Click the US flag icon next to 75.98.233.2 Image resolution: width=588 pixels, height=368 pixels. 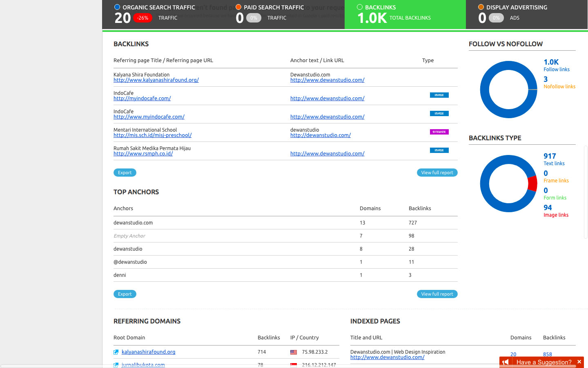point(294,352)
